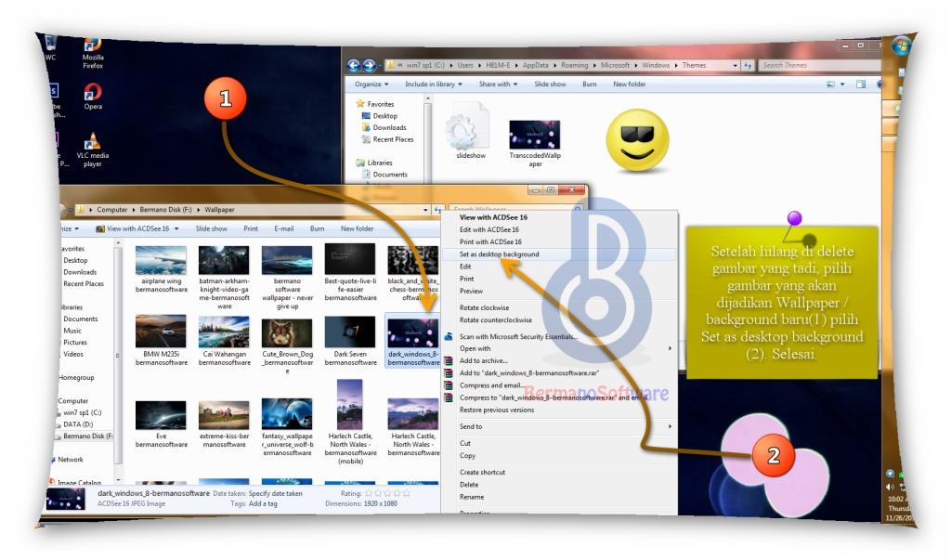This screenshot has height=560, width=951.
Task: Open Themes address bar history dropdown
Action: click(736, 65)
